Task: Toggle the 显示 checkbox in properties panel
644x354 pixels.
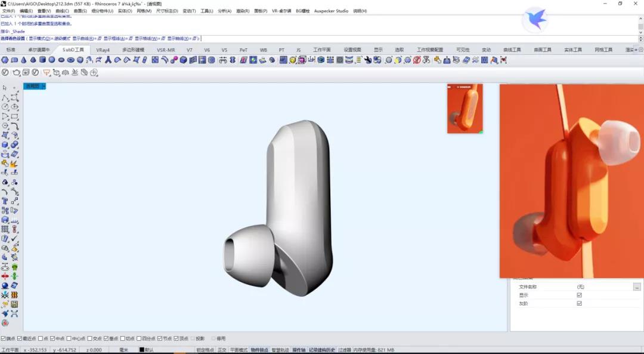Action: pos(579,295)
